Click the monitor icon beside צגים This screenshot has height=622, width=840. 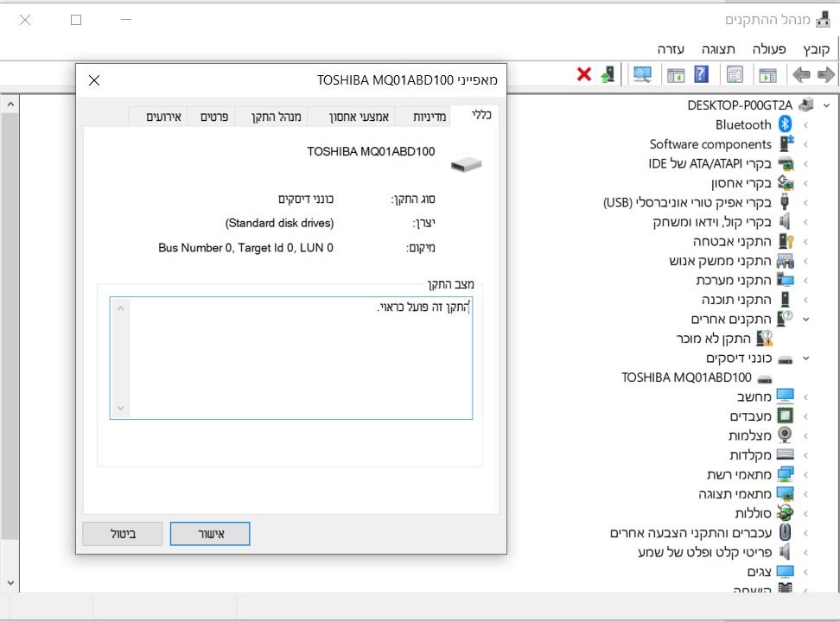tap(786, 571)
